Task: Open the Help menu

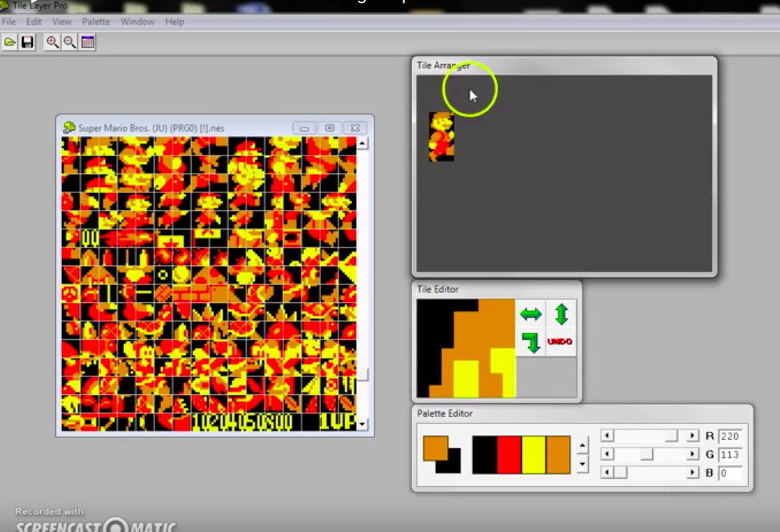Action: coord(175,22)
